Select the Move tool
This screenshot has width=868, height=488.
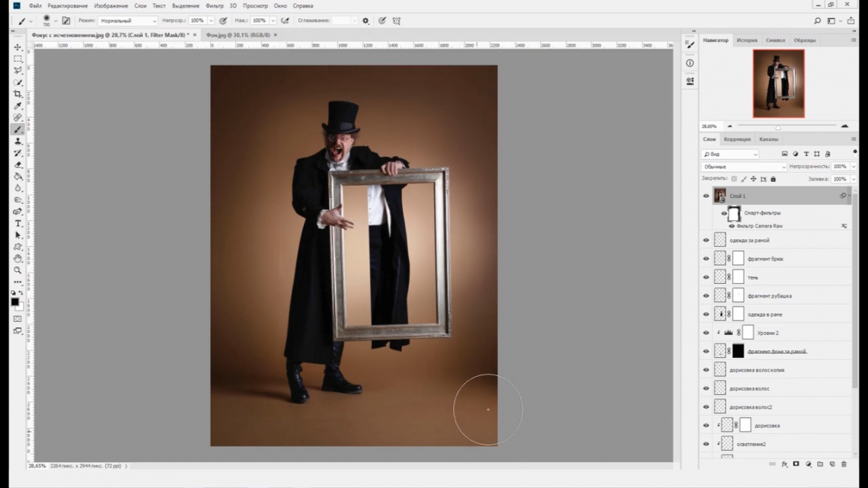(18, 47)
